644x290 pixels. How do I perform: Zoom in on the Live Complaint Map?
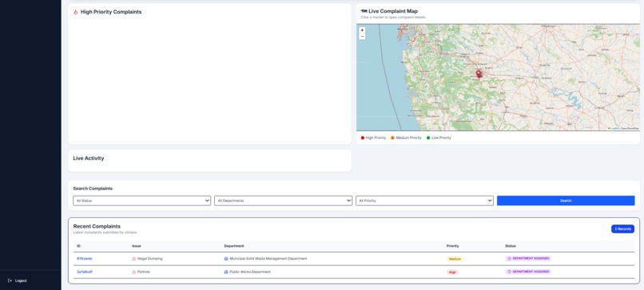[362, 30]
